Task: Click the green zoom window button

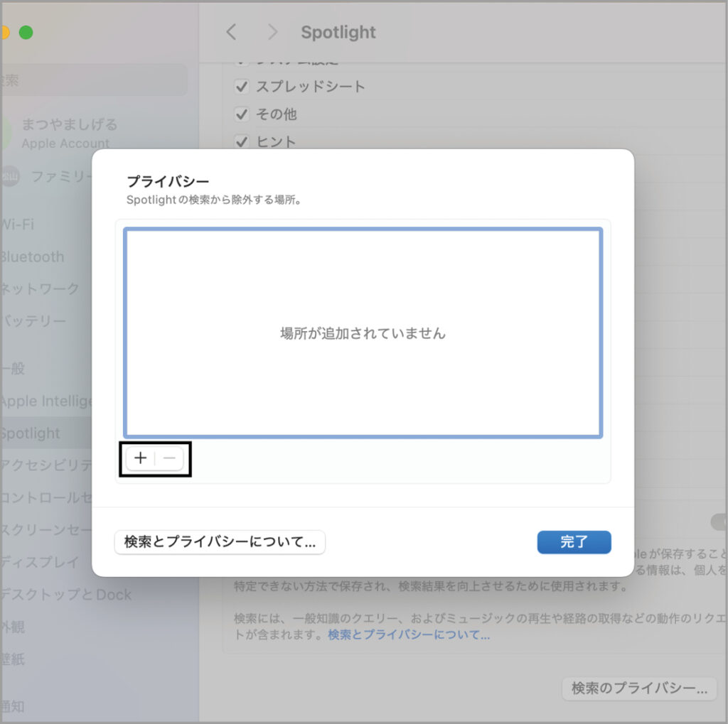Action: [26, 33]
